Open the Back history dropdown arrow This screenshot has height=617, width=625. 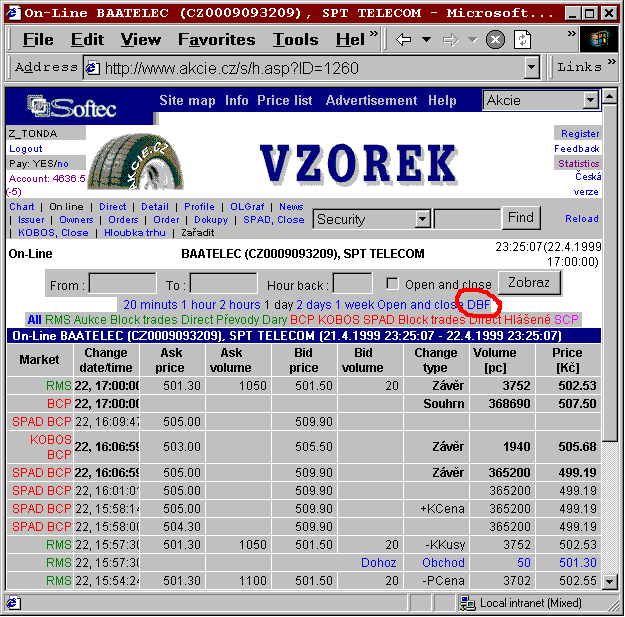426,39
